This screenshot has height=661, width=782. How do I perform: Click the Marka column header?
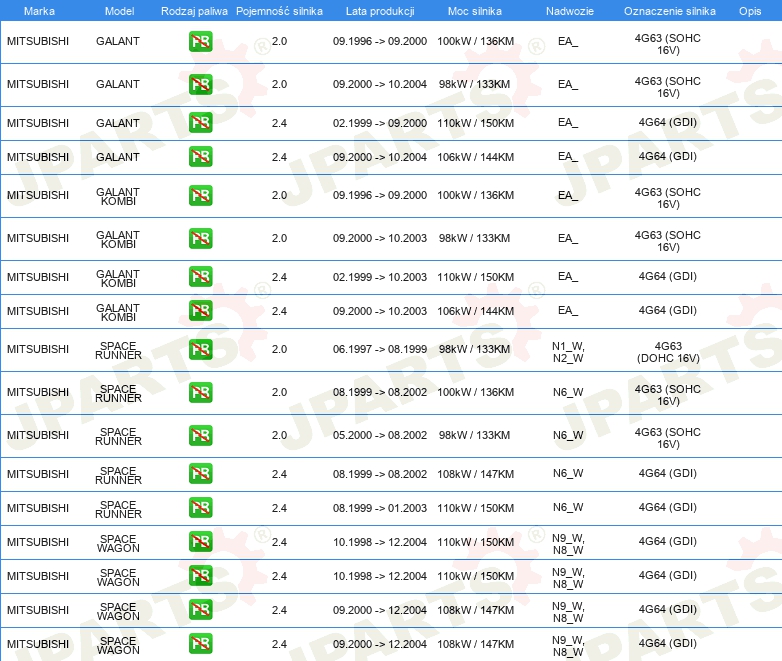tap(39, 11)
